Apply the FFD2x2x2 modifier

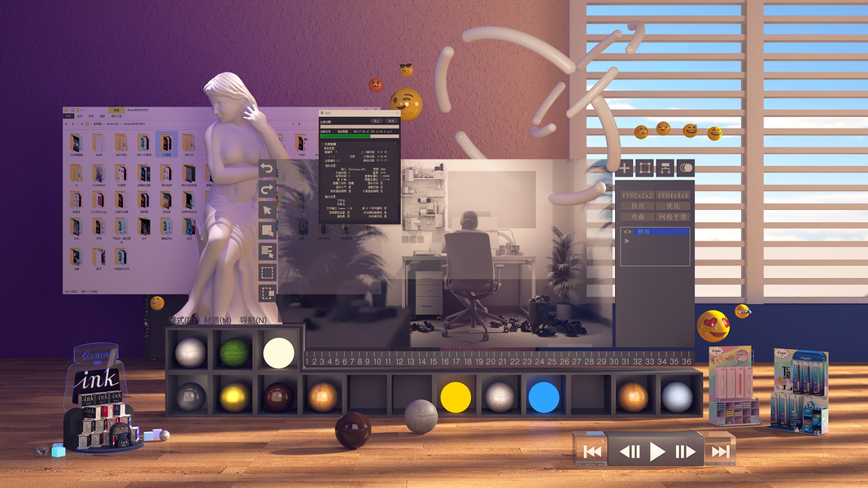pos(637,195)
